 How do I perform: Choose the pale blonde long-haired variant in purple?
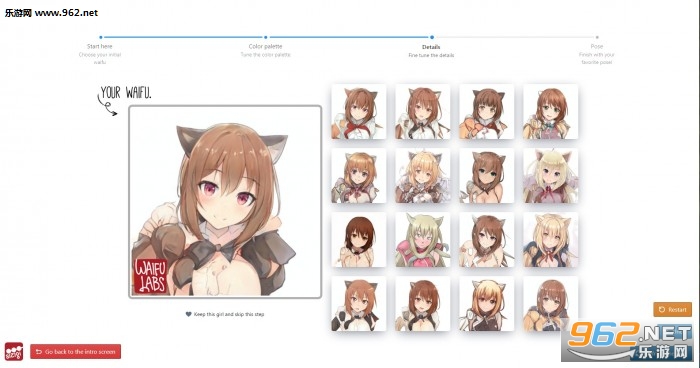(x=550, y=176)
